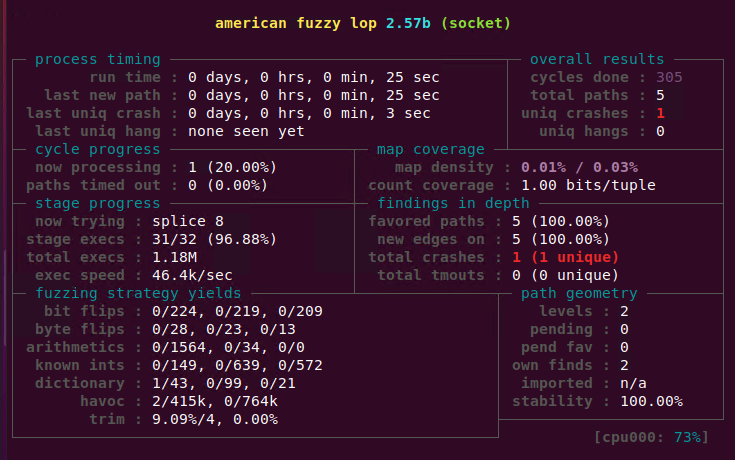
Task: Click the count coverage value 1.00 bits/tuple
Action: pos(588,185)
